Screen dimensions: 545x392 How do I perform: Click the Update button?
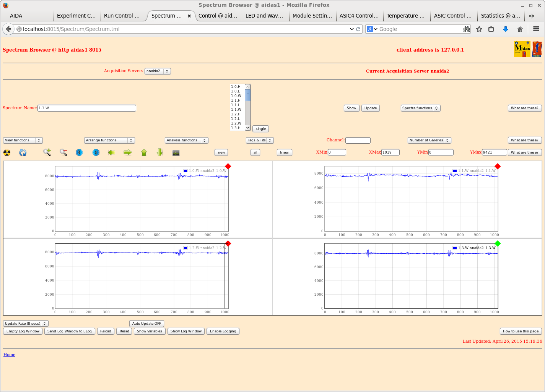click(x=371, y=108)
